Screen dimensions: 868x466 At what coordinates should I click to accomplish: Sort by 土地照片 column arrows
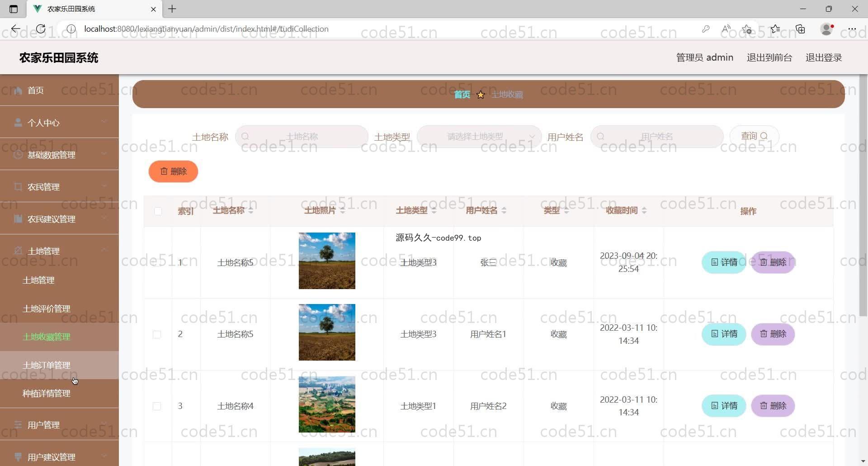click(342, 210)
